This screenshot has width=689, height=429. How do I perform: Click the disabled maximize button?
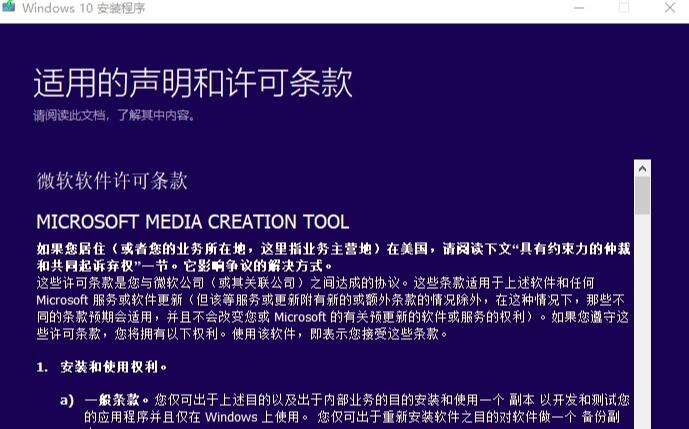point(624,8)
